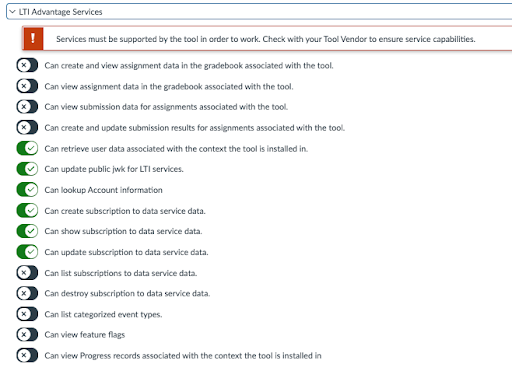
Task: Turn off create subscription to data service
Action: coord(27,211)
